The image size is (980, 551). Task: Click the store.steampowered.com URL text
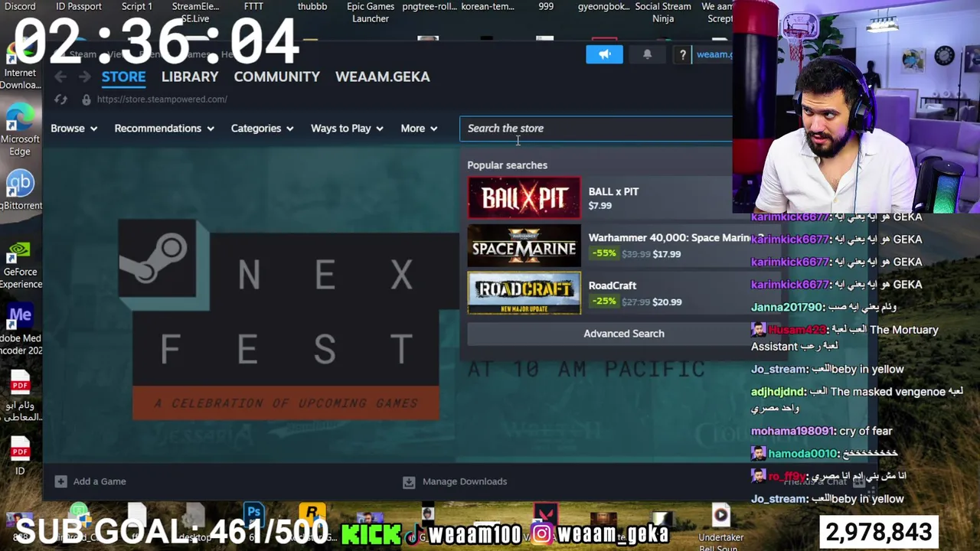coord(162,99)
